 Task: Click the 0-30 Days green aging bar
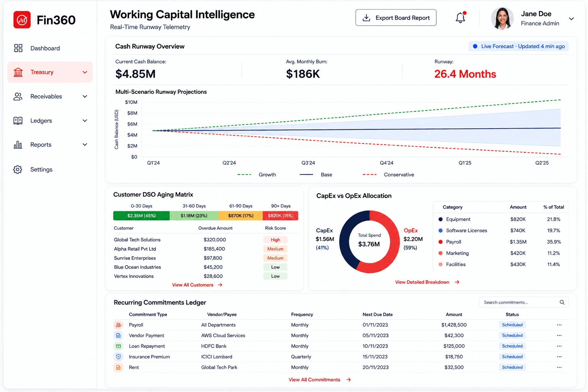[142, 216]
